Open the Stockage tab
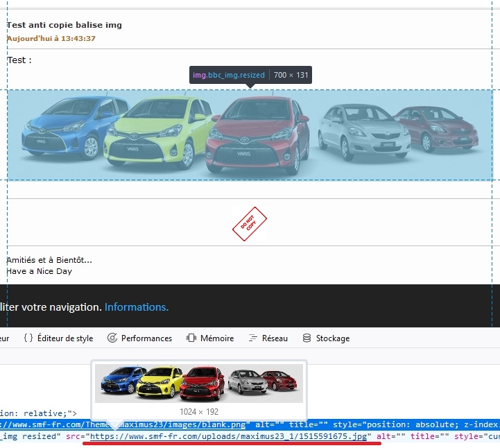The image size is (500, 448). click(326, 338)
